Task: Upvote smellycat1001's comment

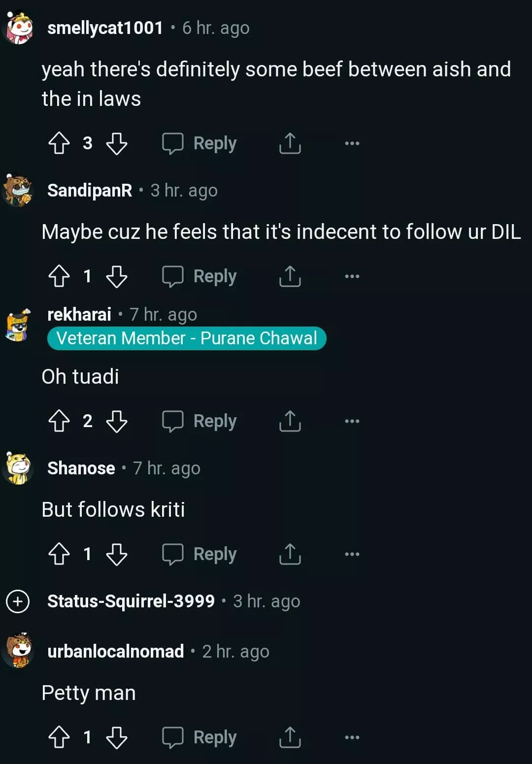Action: (59, 143)
